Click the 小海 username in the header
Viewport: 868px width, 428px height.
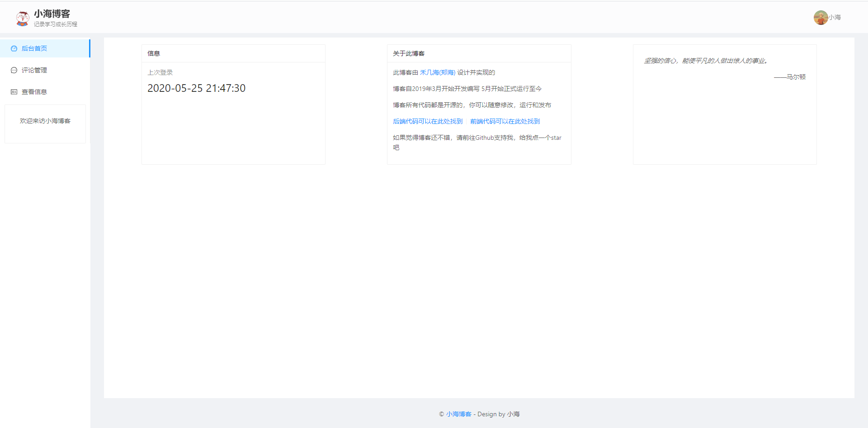pyautogui.click(x=835, y=18)
